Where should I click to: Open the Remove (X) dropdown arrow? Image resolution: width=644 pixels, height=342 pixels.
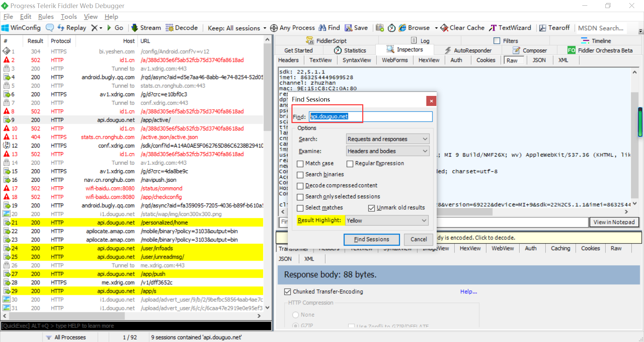tap(101, 28)
